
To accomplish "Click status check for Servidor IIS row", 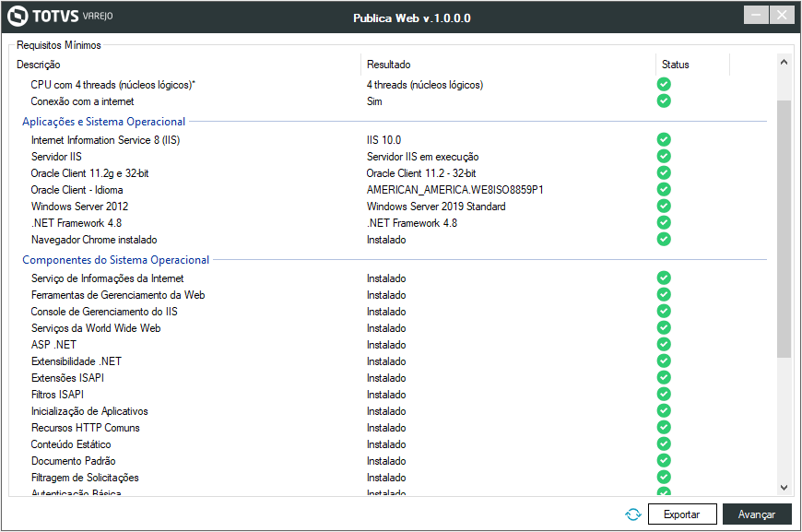I will (664, 156).
